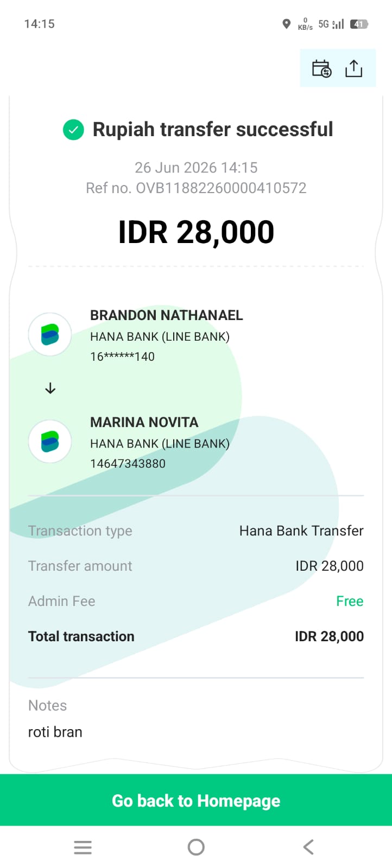Tap the large IDR 28,000 amount
Image resolution: width=392 pixels, height=868 pixels.
(196, 232)
